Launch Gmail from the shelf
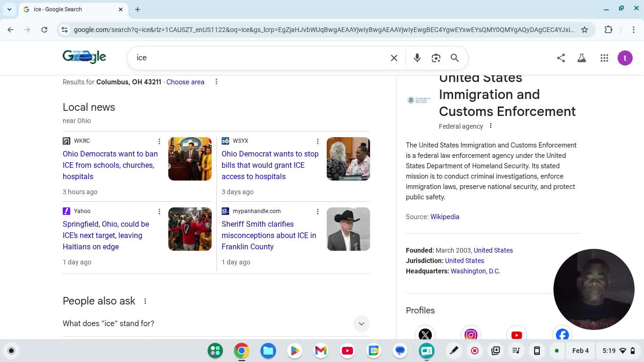This screenshot has height=362, width=644. point(321,351)
